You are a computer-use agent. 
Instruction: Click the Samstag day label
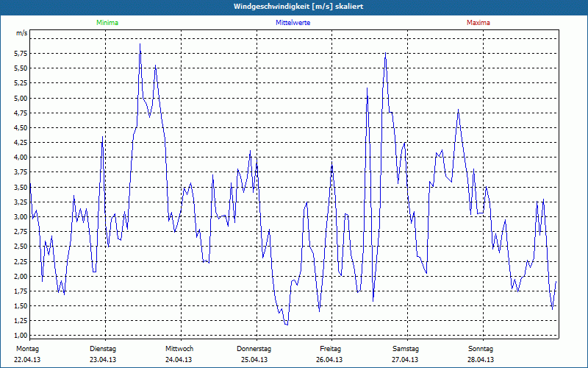pos(406,349)
